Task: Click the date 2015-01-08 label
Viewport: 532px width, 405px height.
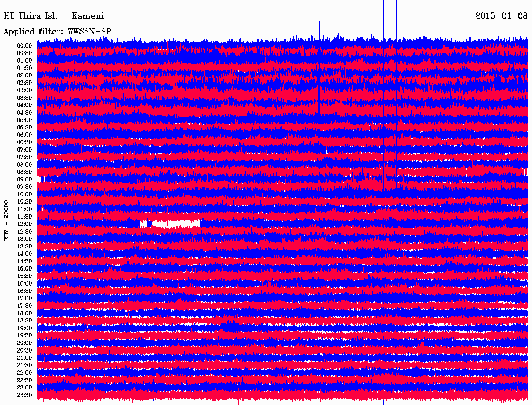Action: pos(501,16)
